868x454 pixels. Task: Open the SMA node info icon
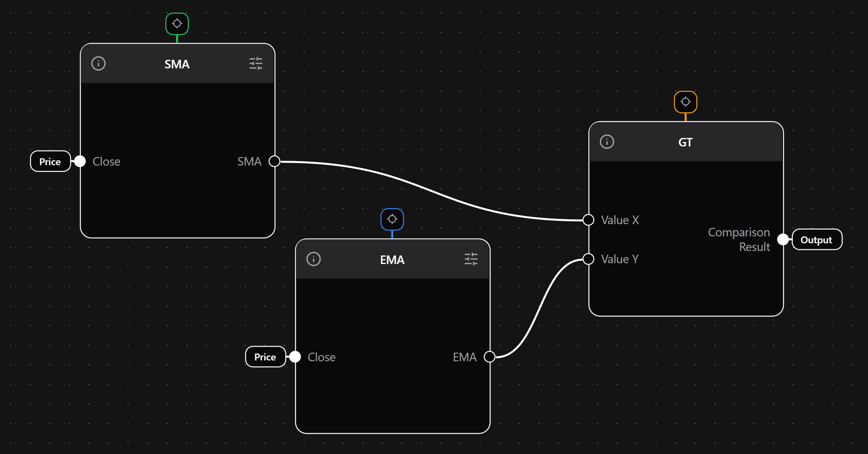98,63
